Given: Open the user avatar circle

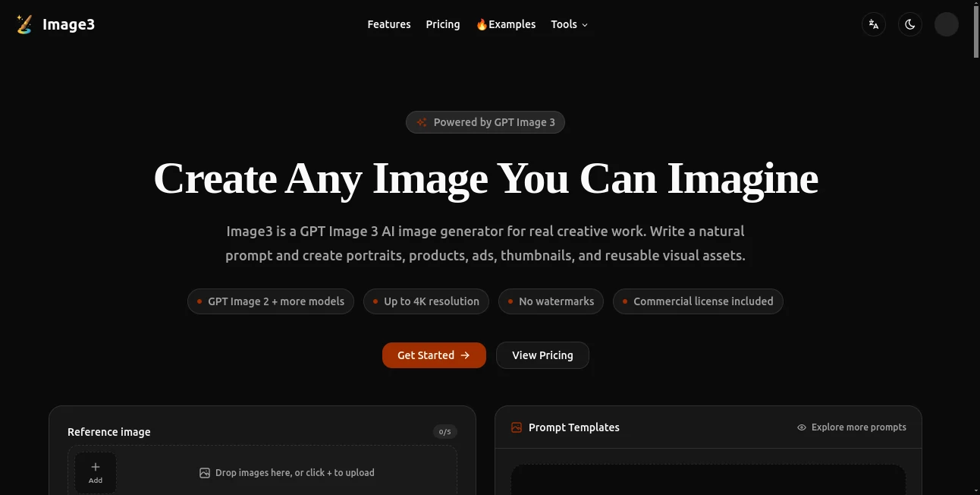Looking at the screenshot, I should point(947,24).
